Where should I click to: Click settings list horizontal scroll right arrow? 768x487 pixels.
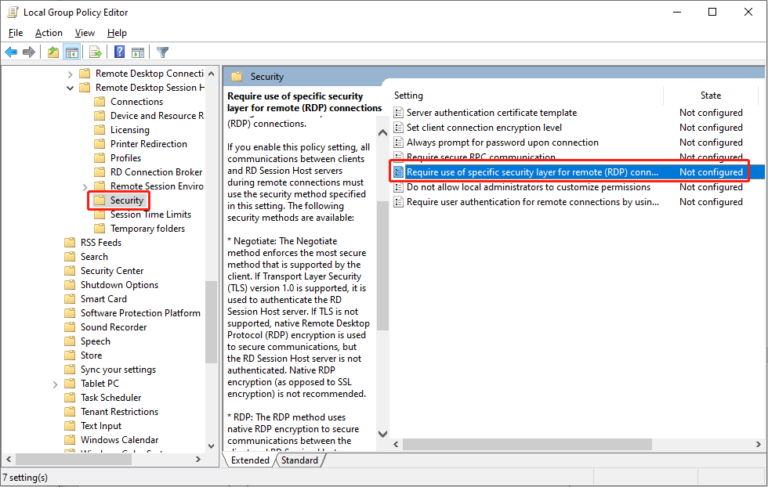pyautogui.click(x=758, y=444)
